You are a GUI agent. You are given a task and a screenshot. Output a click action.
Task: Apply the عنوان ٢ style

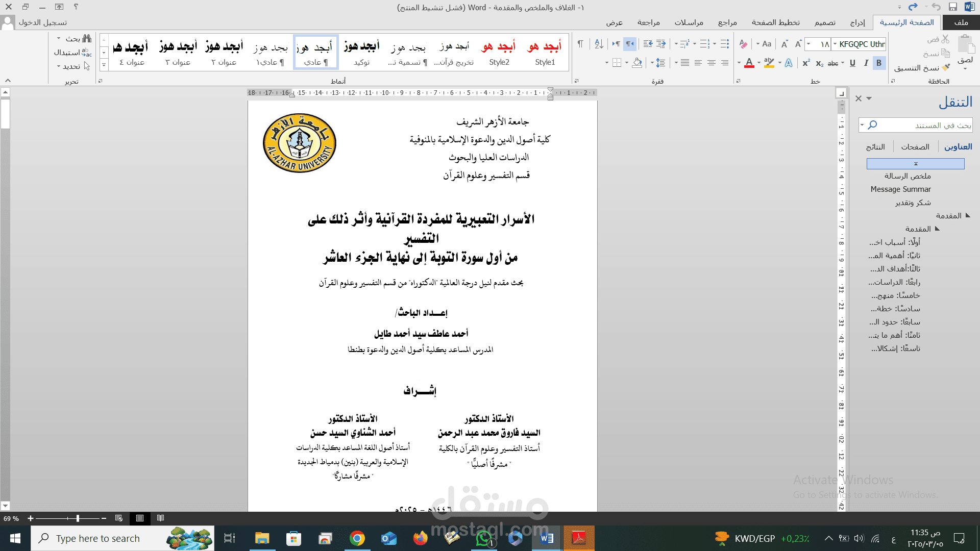point(224,53)
